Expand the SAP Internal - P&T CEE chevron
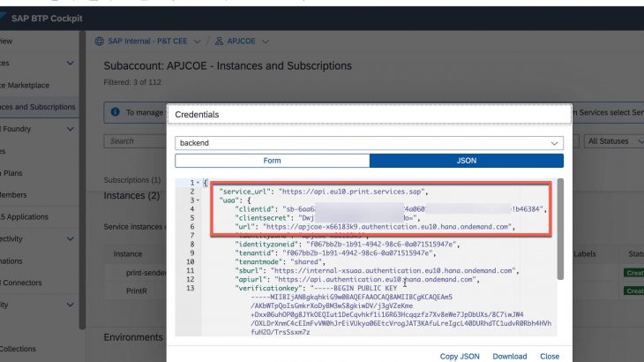The height and width of the screenshot is (362, 644). [x=197, y=41]
